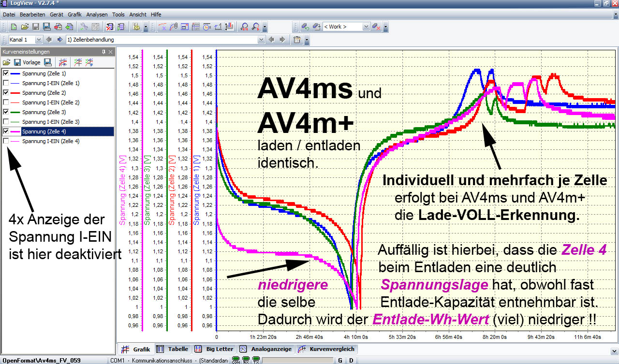This screenshot has width=619, height=364.
Task: Open the Kanal 1 channel dropdown
Action: [39, 40]
